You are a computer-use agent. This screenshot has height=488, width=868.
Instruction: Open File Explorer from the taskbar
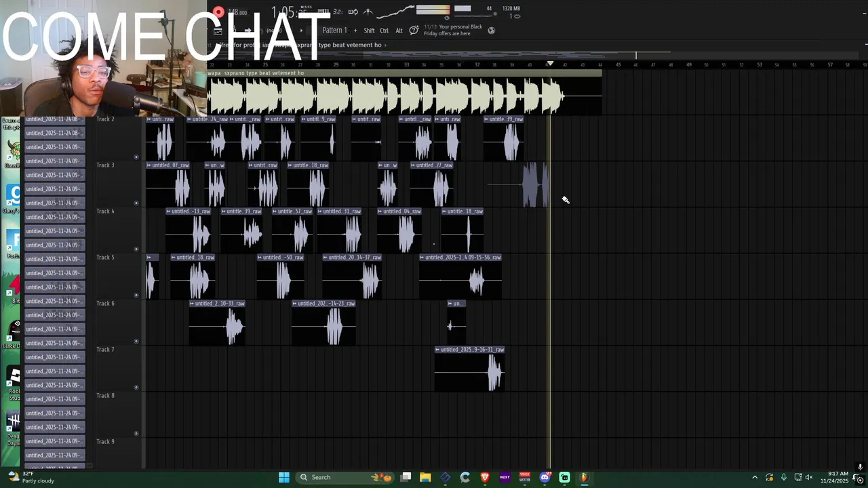[425, 477]
